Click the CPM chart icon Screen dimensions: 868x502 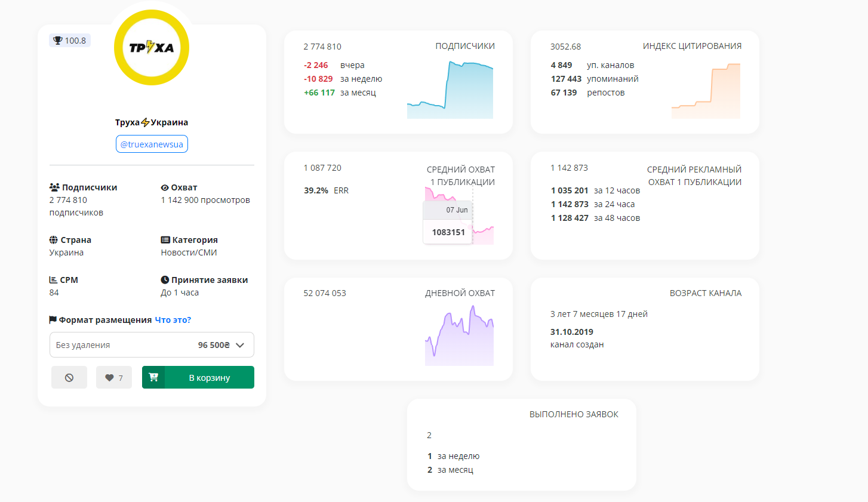53,280
